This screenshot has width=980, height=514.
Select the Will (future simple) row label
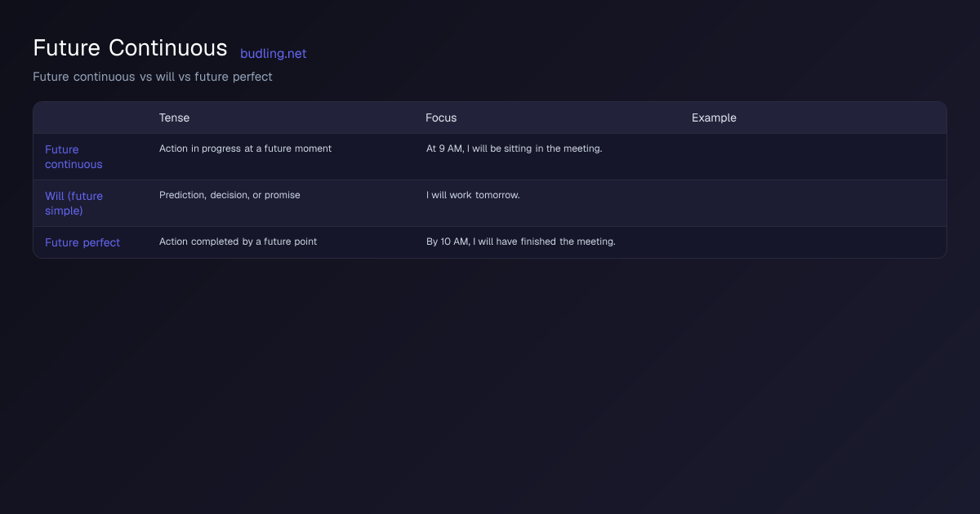point(73,203)
